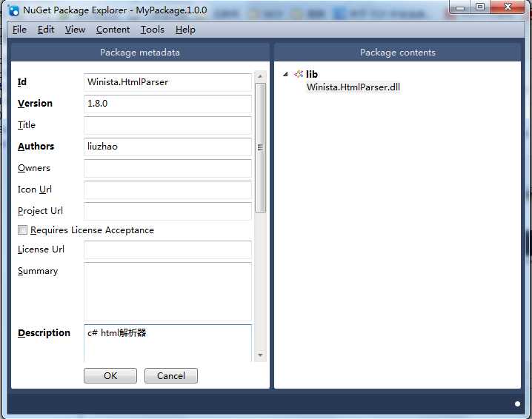This screenshot has width=532, height=419.
Task: Click the Version input field
Action: [167, 104]
